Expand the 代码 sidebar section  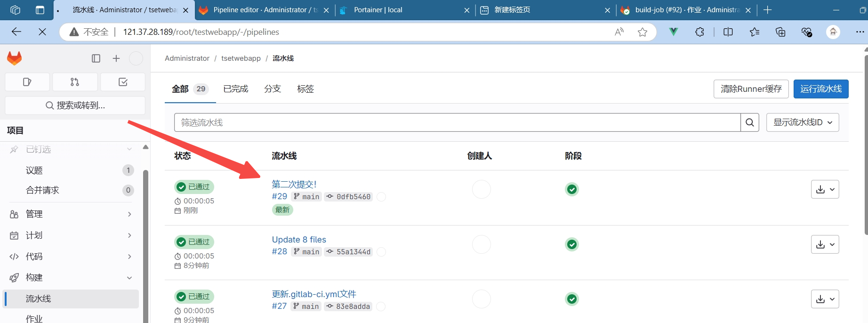click(71, 257)
